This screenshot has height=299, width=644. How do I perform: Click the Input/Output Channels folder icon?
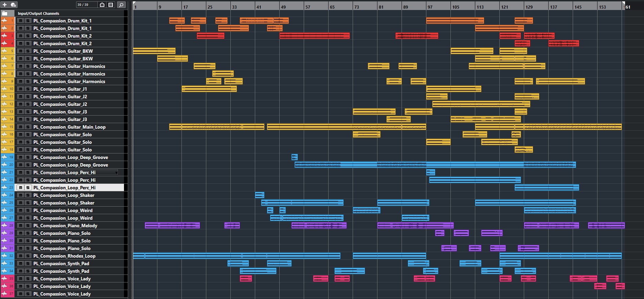(5, 13)
